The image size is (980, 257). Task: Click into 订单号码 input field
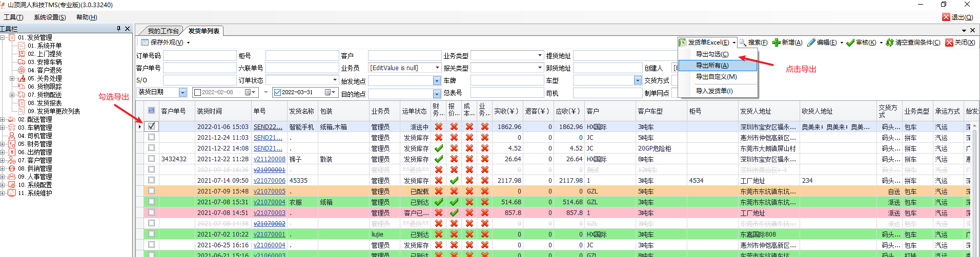click(x=199, y=55)
